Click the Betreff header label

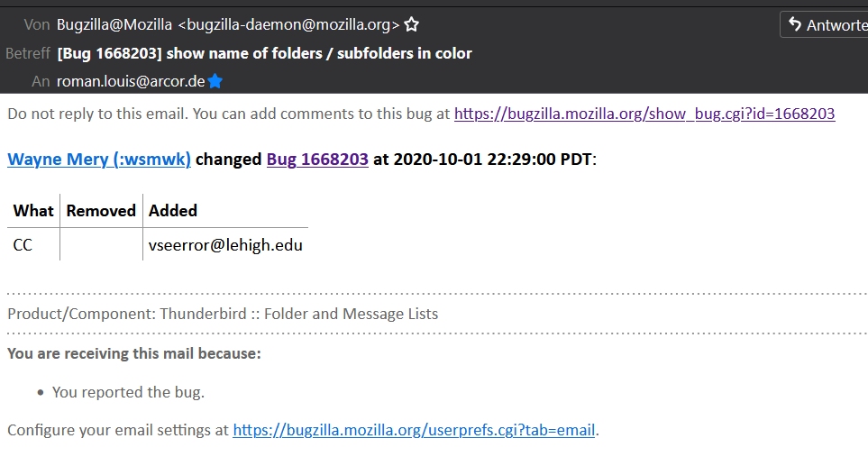tap(28, 53)
